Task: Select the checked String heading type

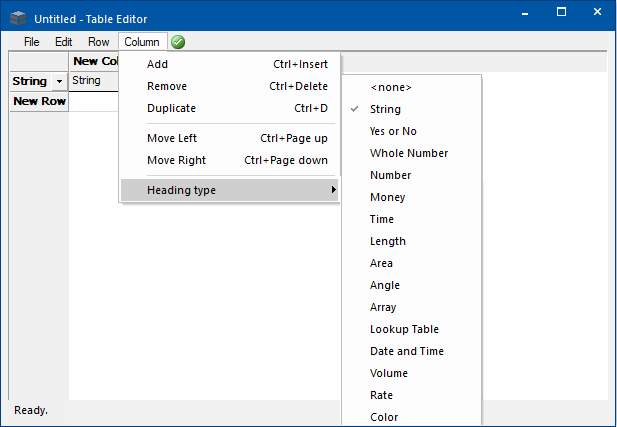Action: pyautogui.click(x=385, y=109)
